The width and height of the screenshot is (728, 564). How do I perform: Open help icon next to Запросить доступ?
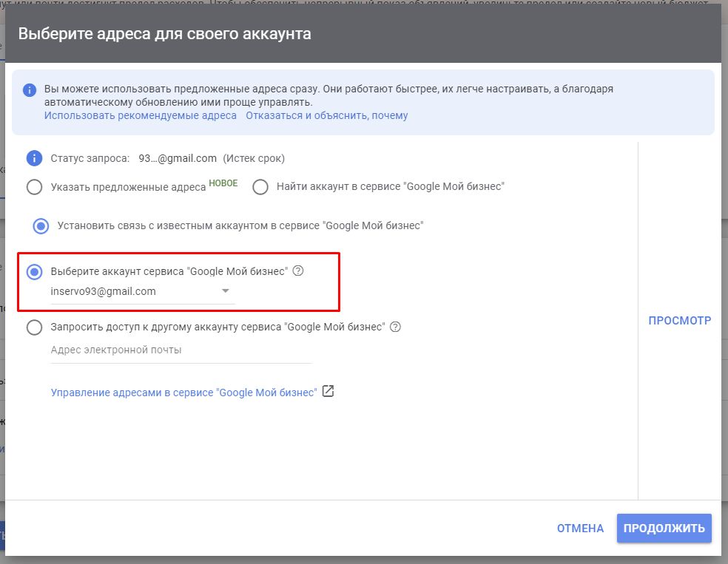click(x=395, y=327)
